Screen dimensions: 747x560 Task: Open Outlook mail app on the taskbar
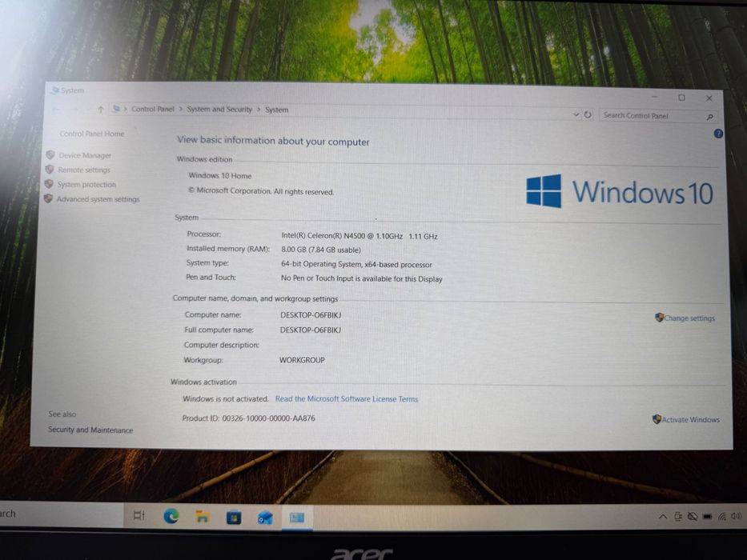tap(265, 518)
